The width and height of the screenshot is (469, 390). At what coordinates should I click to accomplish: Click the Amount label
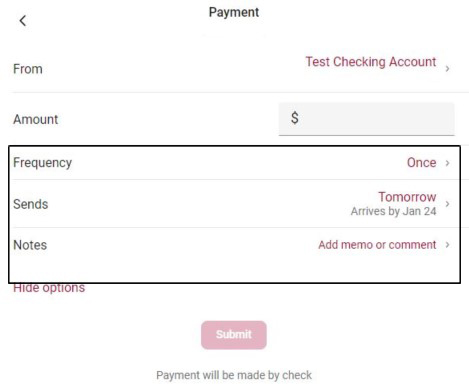tap(36, 119)
